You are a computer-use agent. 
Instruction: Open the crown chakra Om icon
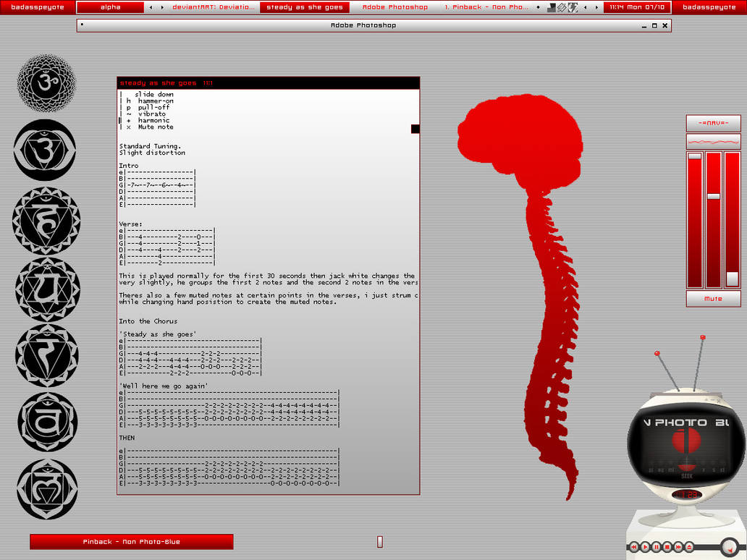[x=46, y=83]
